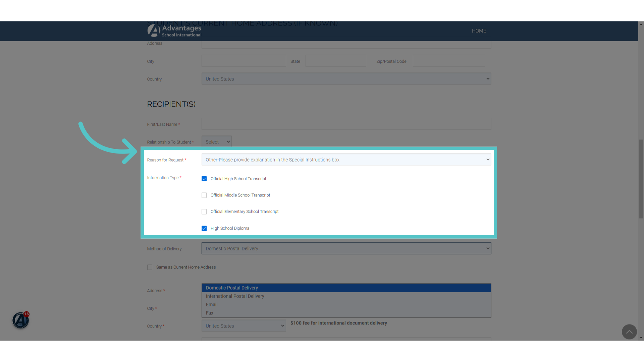Select International Postal Delivery option

pos(346,296)
